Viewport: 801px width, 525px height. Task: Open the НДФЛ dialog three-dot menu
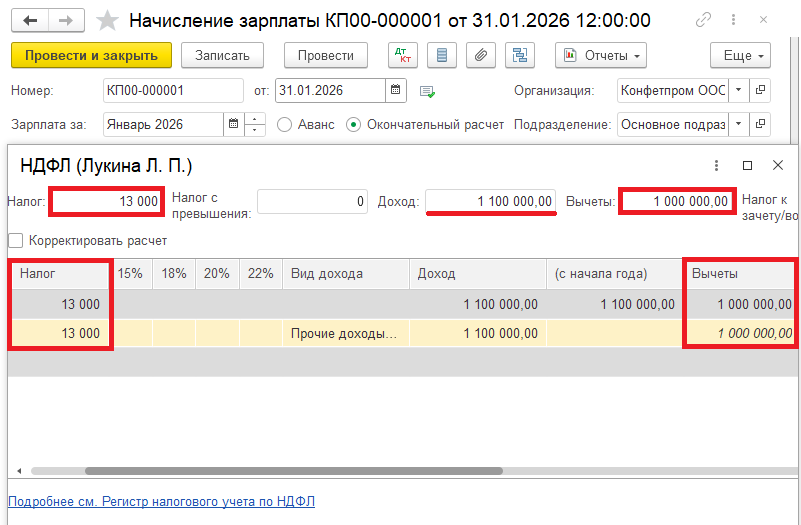click(716, 165)
